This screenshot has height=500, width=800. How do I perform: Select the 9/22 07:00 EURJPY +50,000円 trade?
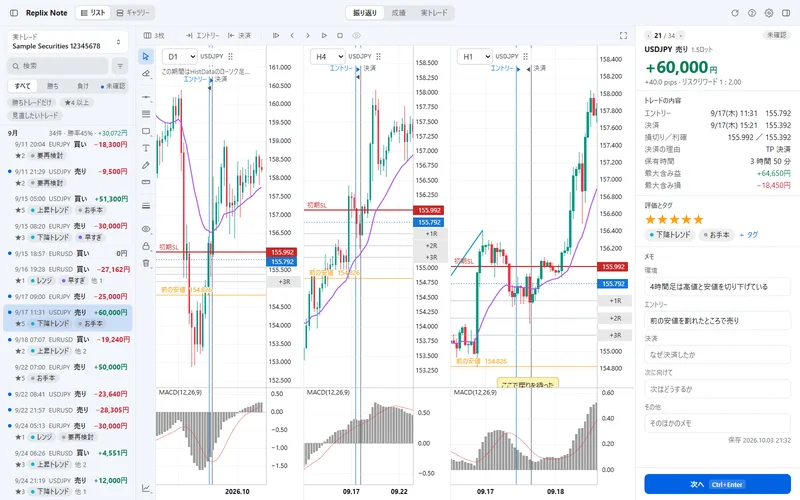click(x=68, y=372)
